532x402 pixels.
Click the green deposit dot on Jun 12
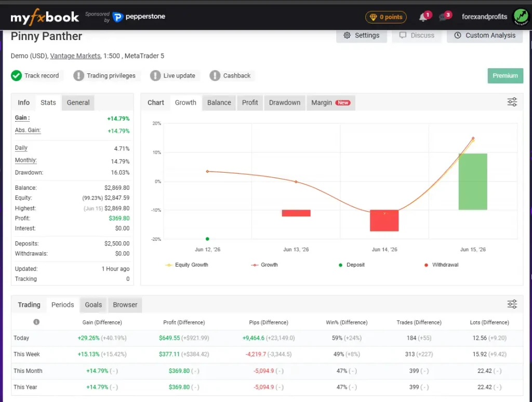pos(207,239)
